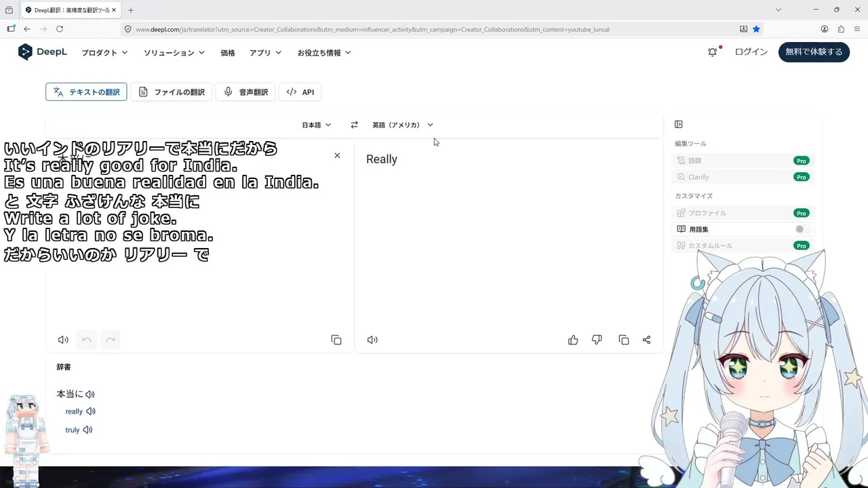Open the notifications bell
Viewport: 868px width, 488px height.
point(712,52)
